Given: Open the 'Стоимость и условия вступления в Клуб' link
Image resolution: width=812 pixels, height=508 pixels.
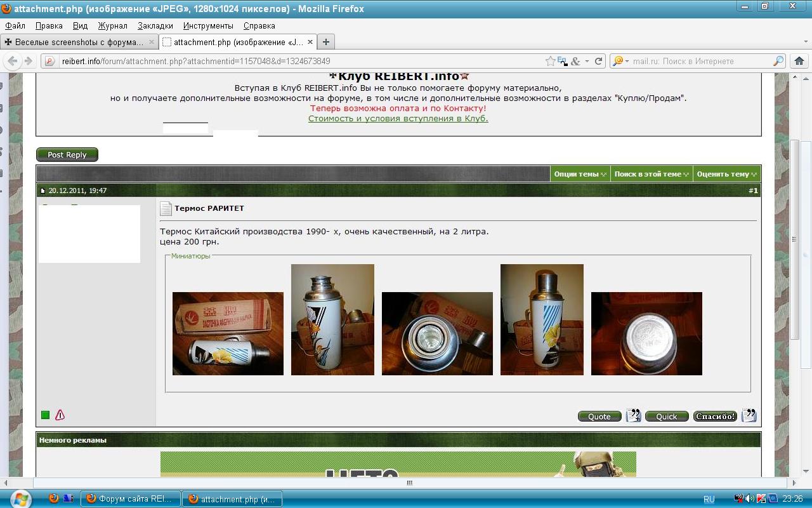Looking at the screenshot, I should tap(398, 118).
